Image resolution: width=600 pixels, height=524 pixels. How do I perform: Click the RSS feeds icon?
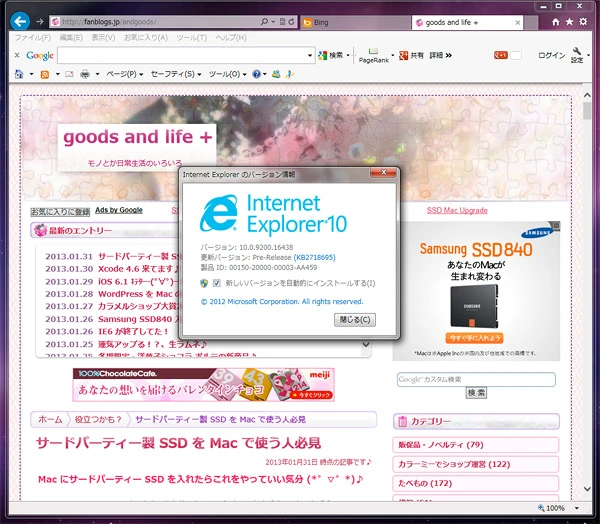tap(45, 74)
